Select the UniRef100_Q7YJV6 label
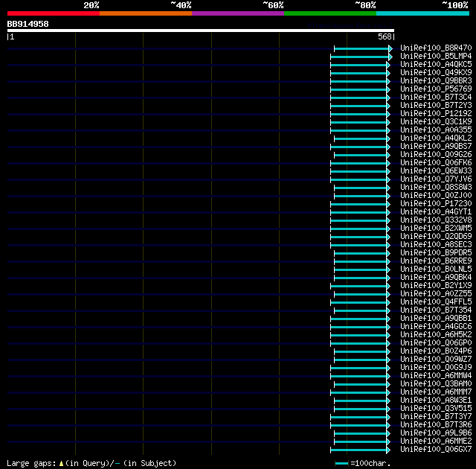Viewport: 476px width, 469px height. pos(436,179)
